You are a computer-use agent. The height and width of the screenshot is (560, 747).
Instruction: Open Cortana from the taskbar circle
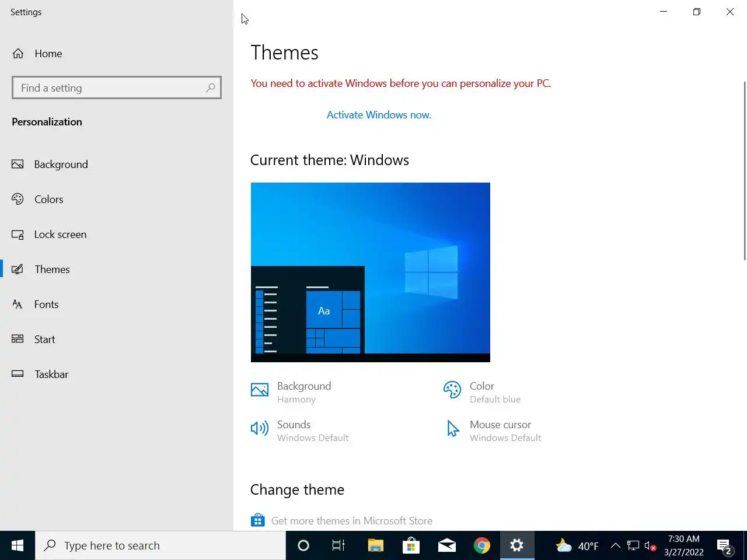point(303,545)
